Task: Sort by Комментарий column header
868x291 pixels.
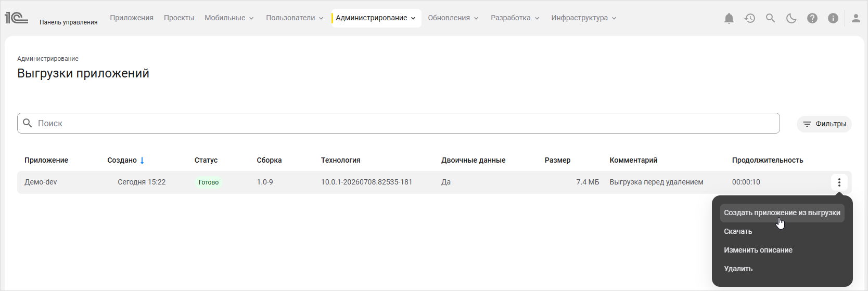Action: tap(634, 160)
